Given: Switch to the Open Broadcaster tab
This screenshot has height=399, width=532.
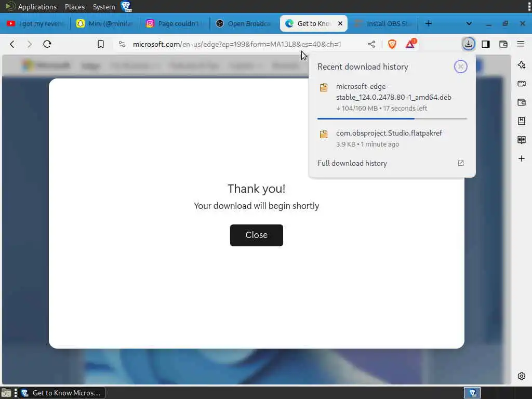Looking at the screenshot, I should click(x=244, y=23).
